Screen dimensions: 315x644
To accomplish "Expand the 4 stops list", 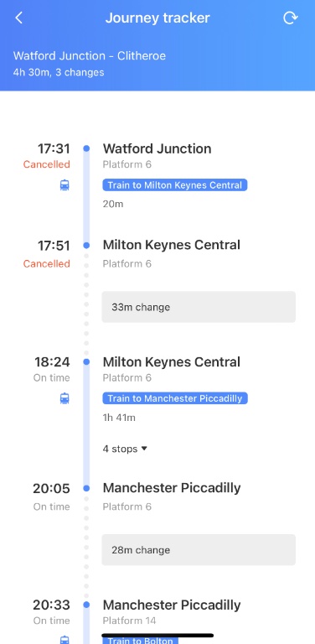I will click(125, 449).
